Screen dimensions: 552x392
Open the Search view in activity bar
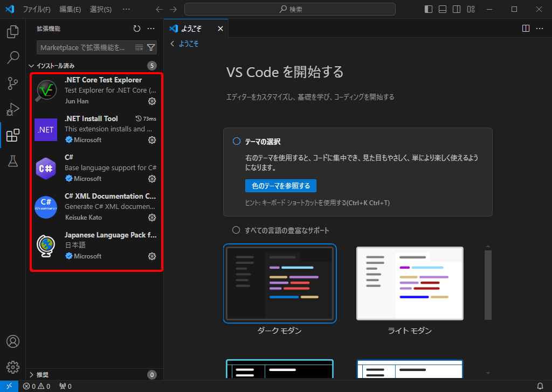click(x=13, y=57)
